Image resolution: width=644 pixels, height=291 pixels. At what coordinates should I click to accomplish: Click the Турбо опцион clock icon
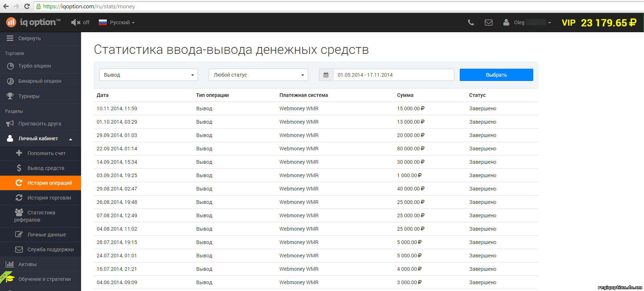click(x=10, y=66)
